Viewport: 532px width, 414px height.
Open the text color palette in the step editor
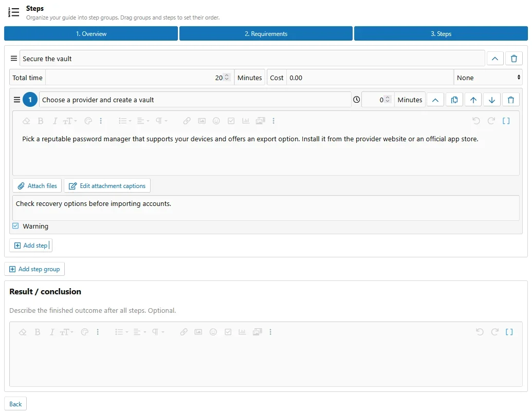tap(88, 121)
